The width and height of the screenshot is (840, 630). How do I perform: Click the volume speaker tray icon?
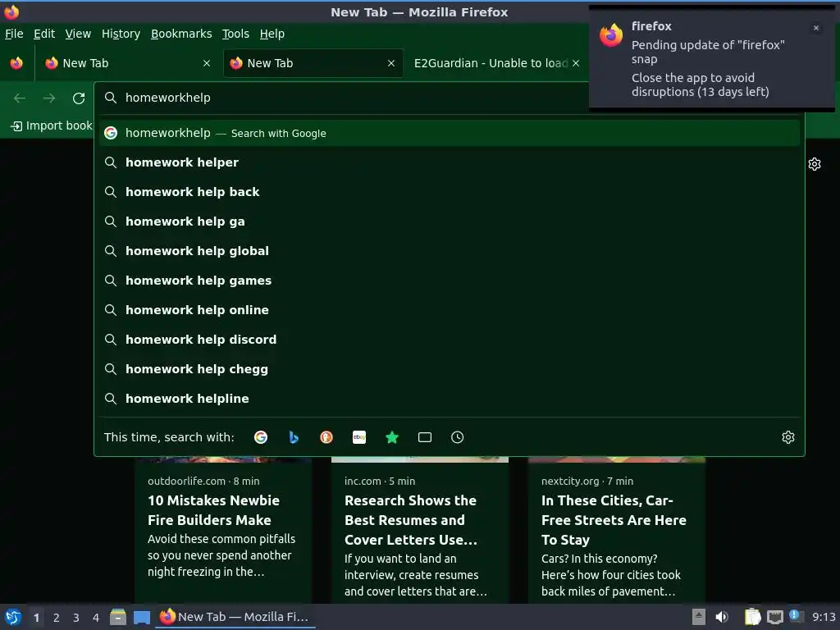[722, 617]
